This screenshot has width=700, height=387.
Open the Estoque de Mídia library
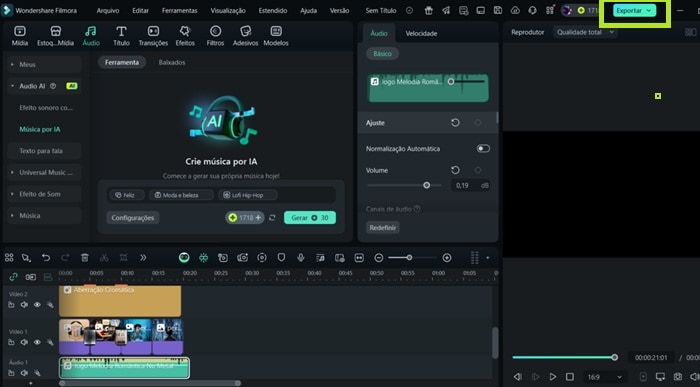pyautogui.click(x=55, y=36)
